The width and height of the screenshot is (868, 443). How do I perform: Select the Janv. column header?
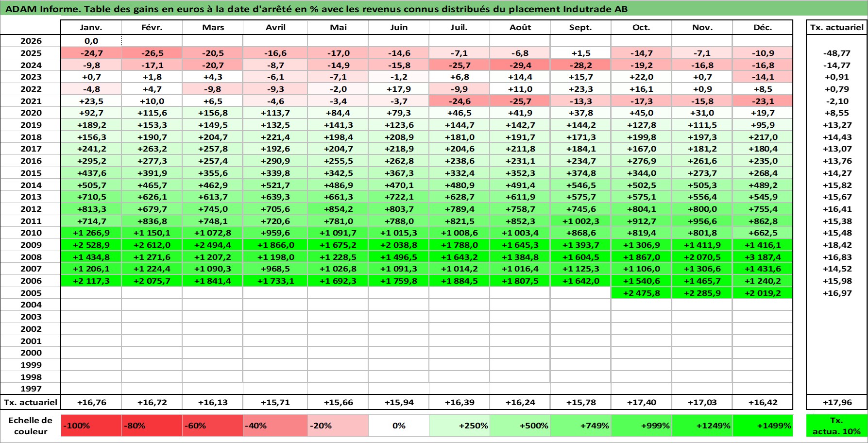point(91,28)
